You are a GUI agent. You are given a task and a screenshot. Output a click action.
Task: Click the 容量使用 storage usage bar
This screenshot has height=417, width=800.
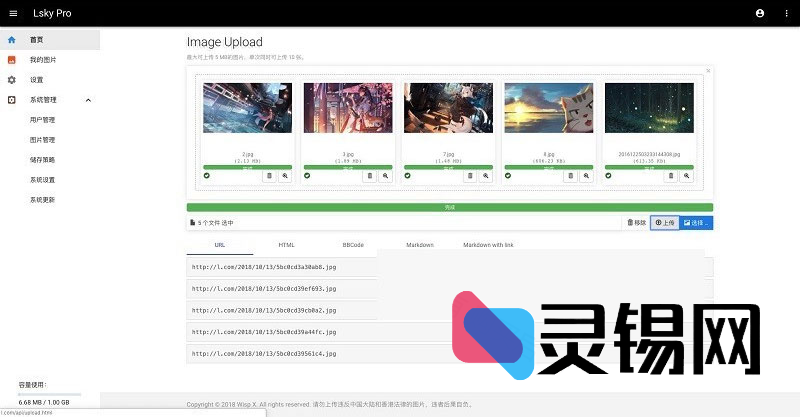pyautogui.click(x=49, y=394)
